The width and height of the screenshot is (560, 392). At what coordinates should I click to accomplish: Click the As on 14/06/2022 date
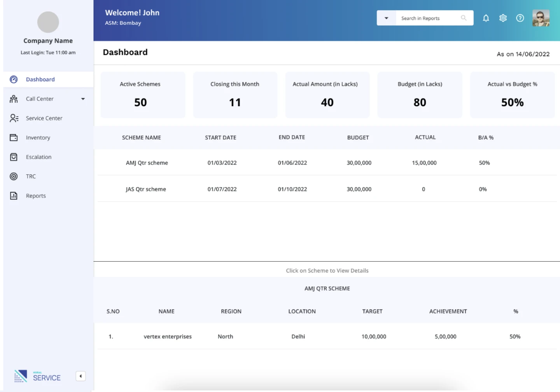[x=523, y=54]
